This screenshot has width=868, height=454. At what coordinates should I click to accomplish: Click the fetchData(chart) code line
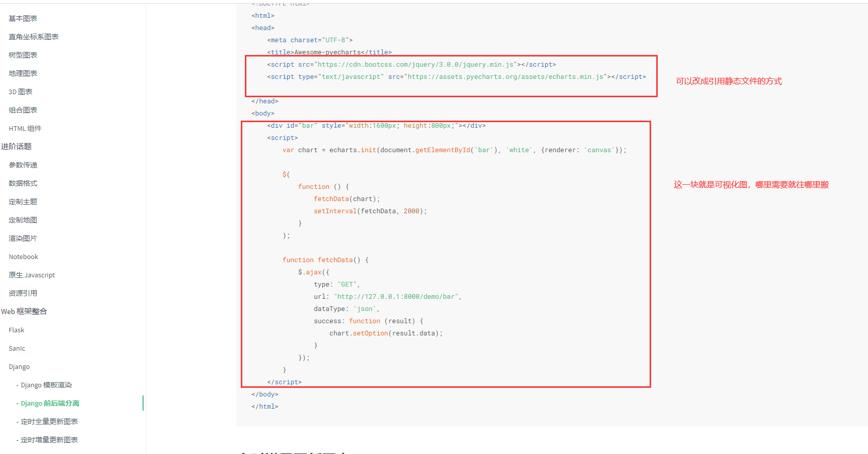click(x=347, y=199)
